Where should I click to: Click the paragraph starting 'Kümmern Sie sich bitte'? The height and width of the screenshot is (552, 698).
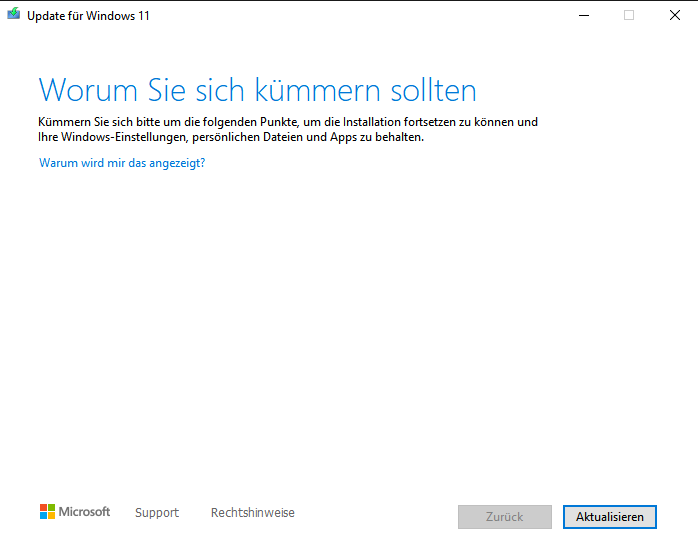coord(288,129)
